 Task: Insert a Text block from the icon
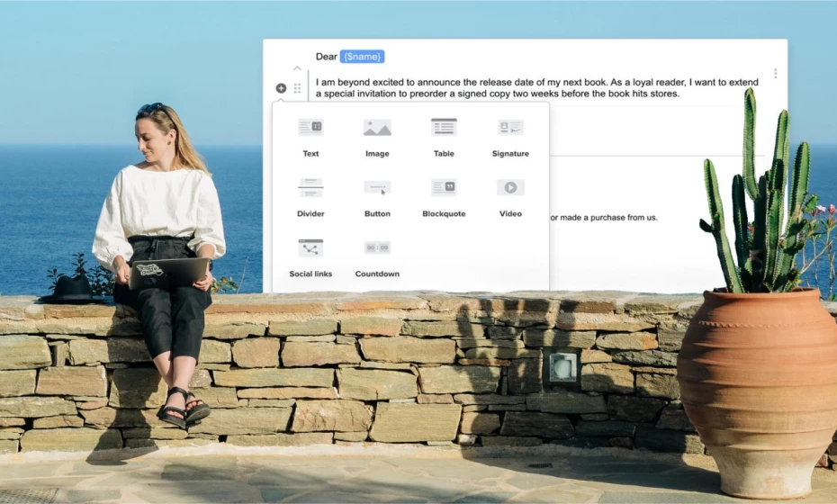[x=310, y=128]
